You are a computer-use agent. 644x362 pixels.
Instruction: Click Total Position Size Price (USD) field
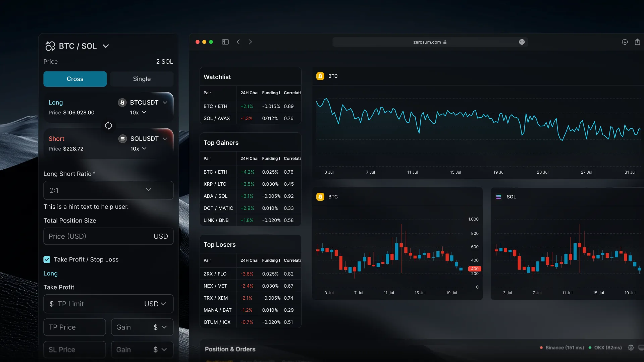point(108,236)
